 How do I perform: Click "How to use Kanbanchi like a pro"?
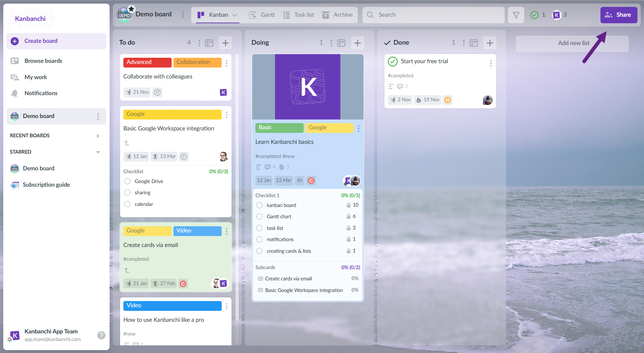tap(164, 320)
